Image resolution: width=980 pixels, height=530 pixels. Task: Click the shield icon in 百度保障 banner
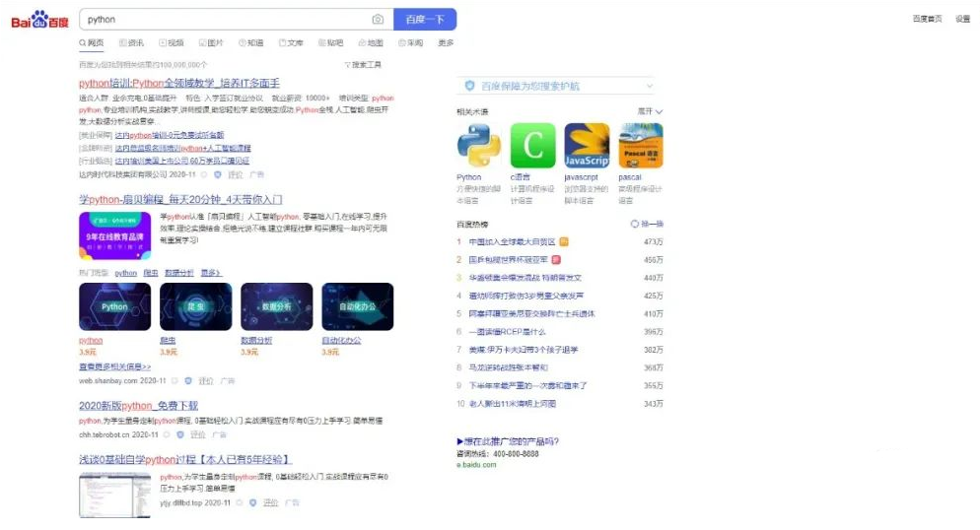(x=469, y=87)
